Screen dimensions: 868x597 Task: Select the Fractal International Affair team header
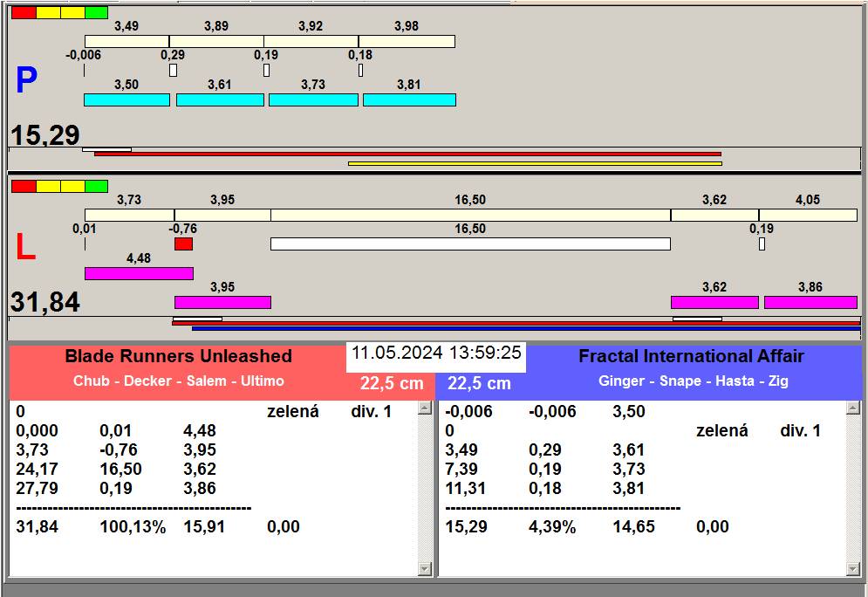(x=691, y=356)
